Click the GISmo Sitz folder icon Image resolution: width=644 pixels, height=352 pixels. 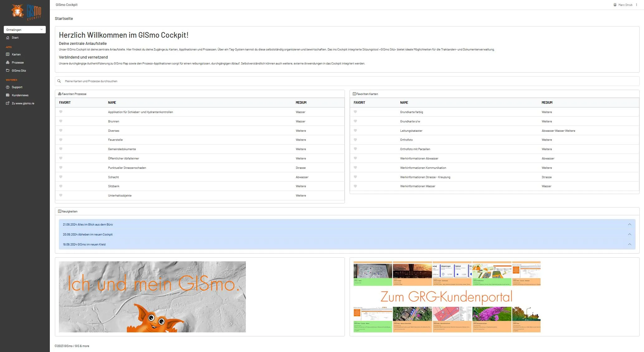(8, 70)
